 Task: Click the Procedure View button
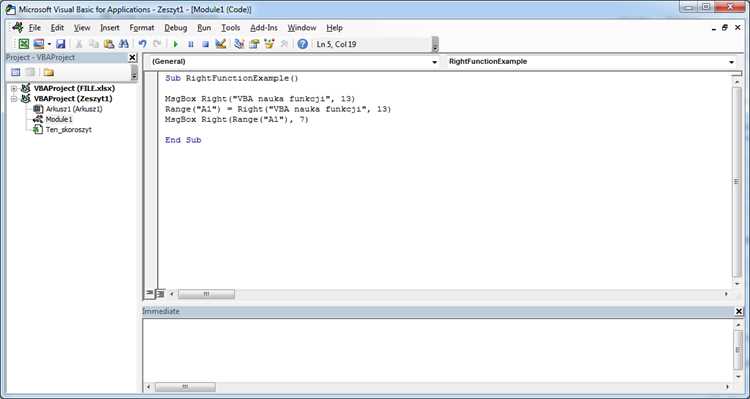pos(150,293)
